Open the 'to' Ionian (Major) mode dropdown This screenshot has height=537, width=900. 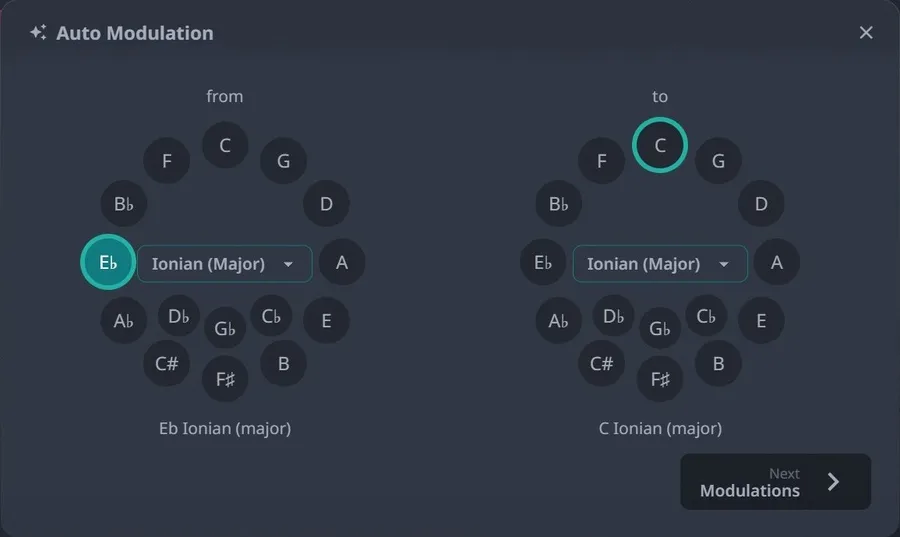pos(660,264)
